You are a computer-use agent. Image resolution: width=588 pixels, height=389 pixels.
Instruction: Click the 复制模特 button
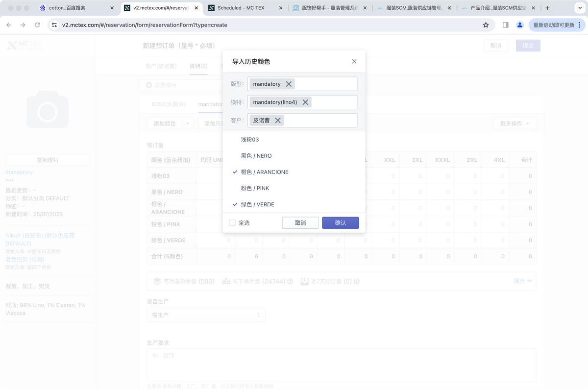click(x=48, y=160)
